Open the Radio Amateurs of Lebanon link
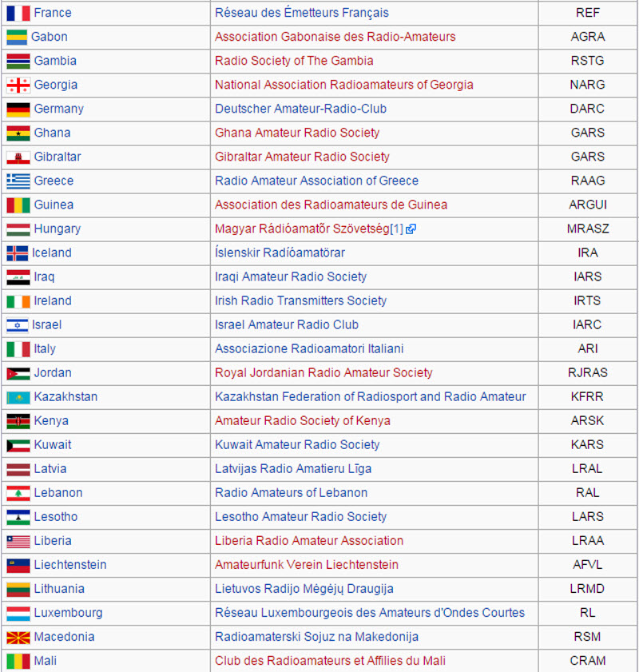This screenshot has width=639, height=672. pos(292,493)
